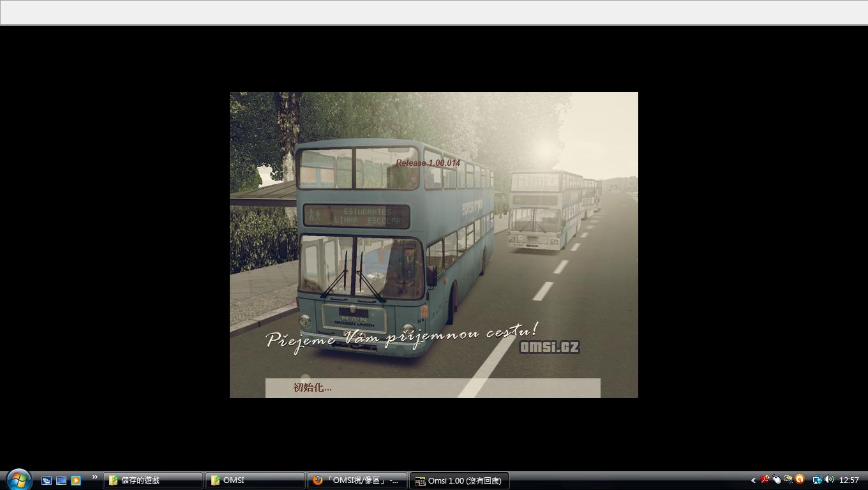The height and width of the screenshot is (490, 868).
Task: Show hidden system tray icons arrow
Action: pyautogui.click(x=753, y=480)
